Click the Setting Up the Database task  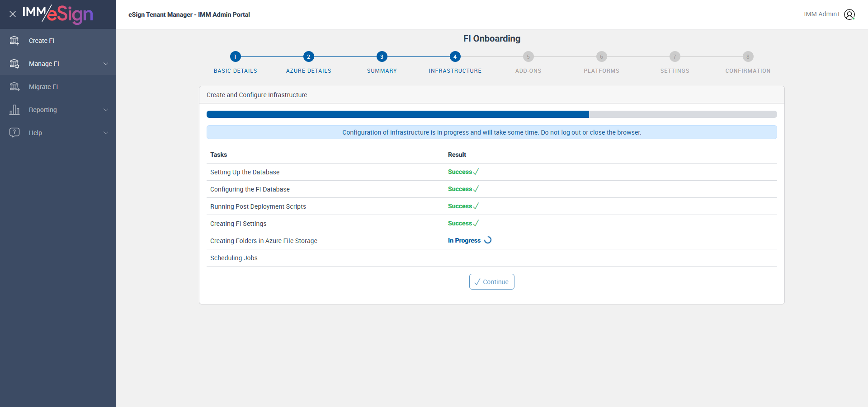pos(245,172)
